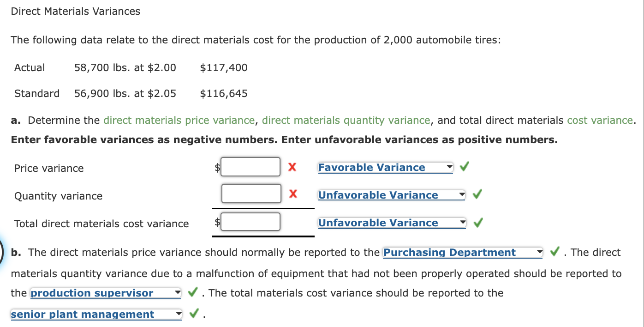644x327 pixels.
Task: Click the checkmark beside the quantity Unfavorable Variance
Action: pos(477,194)
